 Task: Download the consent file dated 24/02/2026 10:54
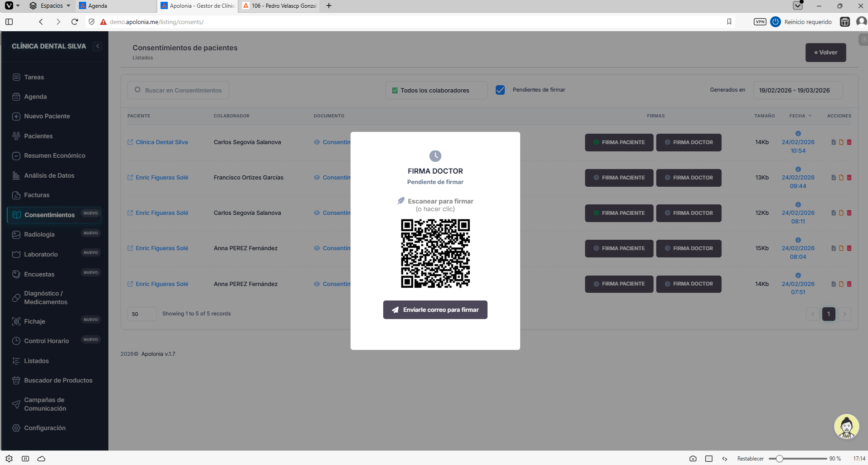coord(834,142)
